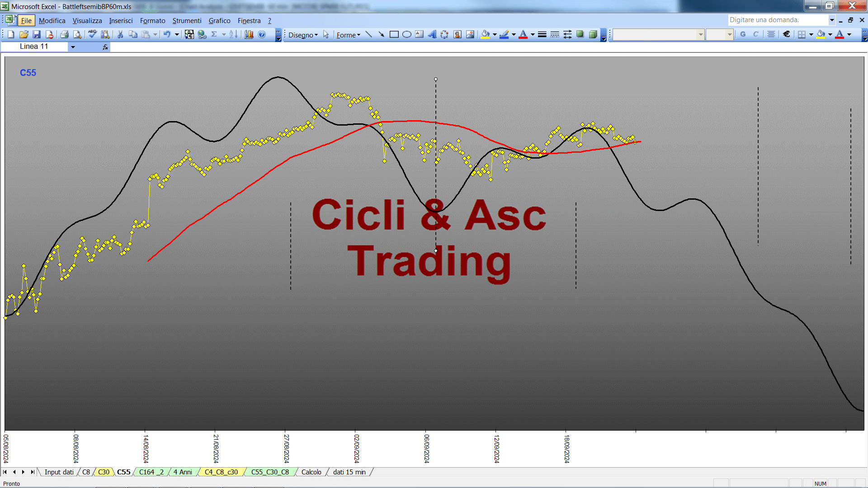868x488 pixels.
Task: Open print preview
Action: click(x=77, y=34)
